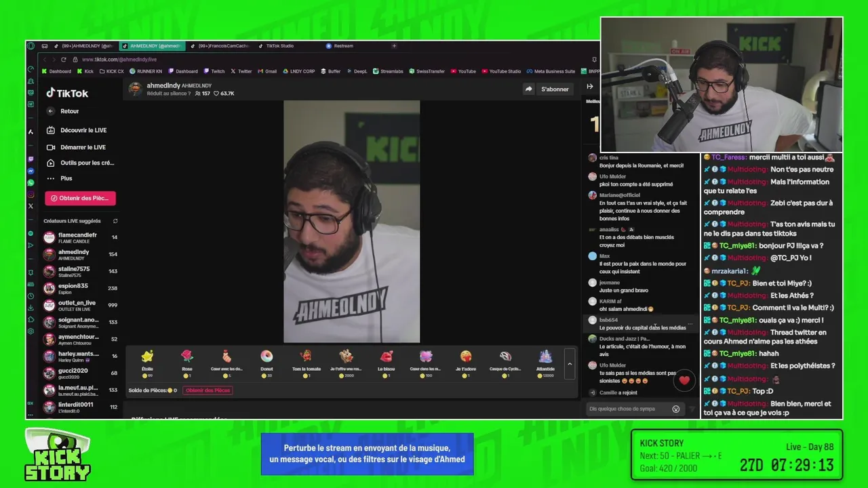Viewport: 868px width, 488px height.
Task: Send the Casque de Cyclisme gift
Action: click(x=505, y=363)
